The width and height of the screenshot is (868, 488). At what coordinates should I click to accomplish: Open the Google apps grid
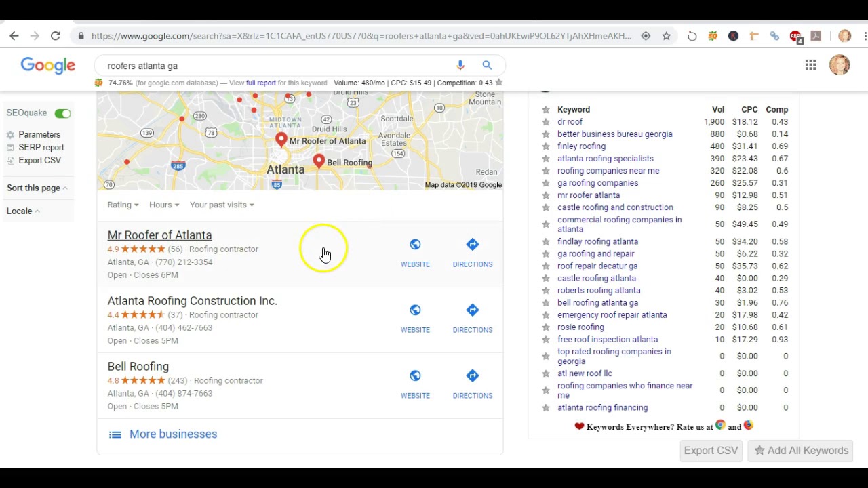[x=810, y=65]
